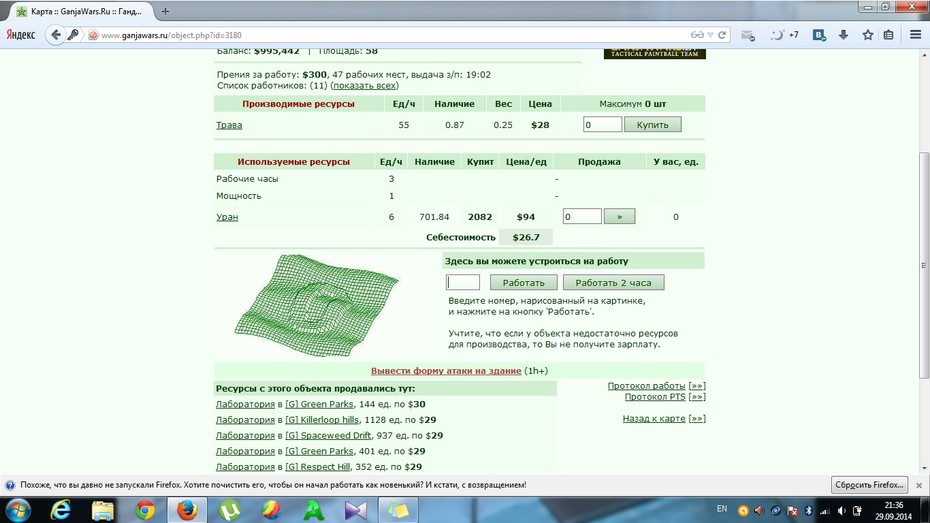
Task: Click Вывести форму атаки на здание link
Action: (x=446, y=371)
